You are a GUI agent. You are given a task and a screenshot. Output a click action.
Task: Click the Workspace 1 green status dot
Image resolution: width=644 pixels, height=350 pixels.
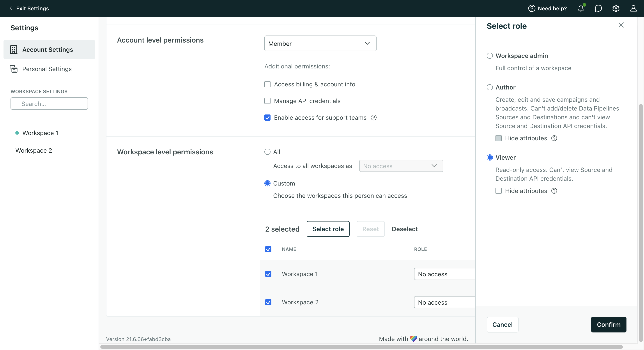point(17,133)
